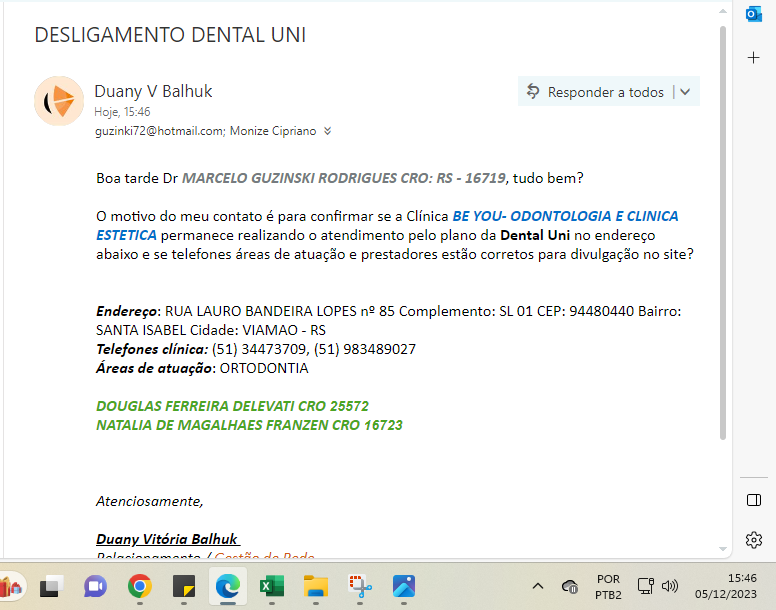Click the text BE YOU- ODONTOLOGIA E CLINICA
This screenshot has height=610, width=776.
[565, 216]
